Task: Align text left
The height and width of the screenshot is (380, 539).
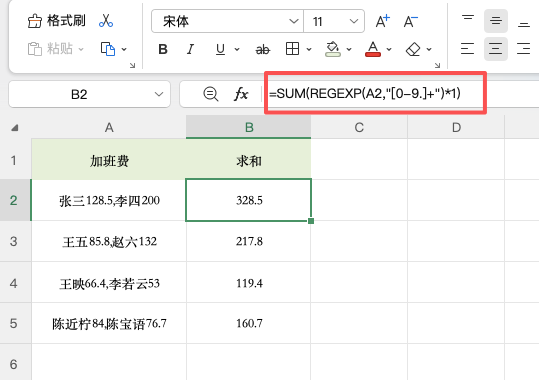Action: [x=468, y=49]
